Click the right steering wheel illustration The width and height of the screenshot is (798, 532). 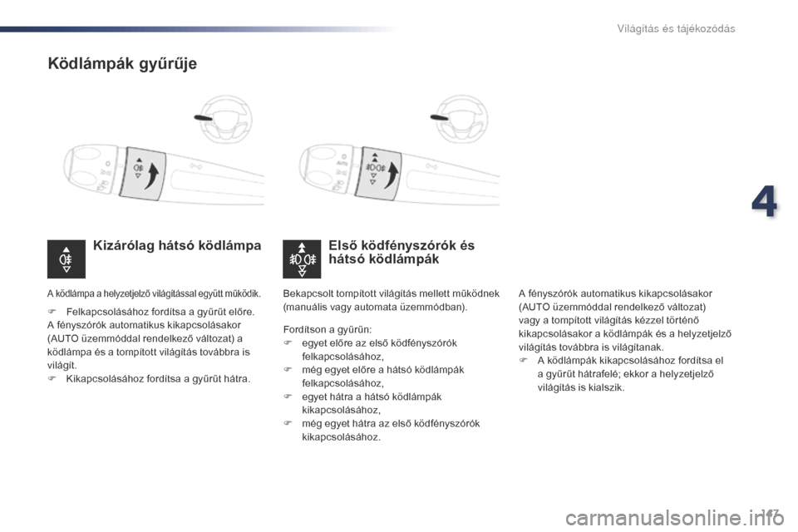click(x=460, y=119)
